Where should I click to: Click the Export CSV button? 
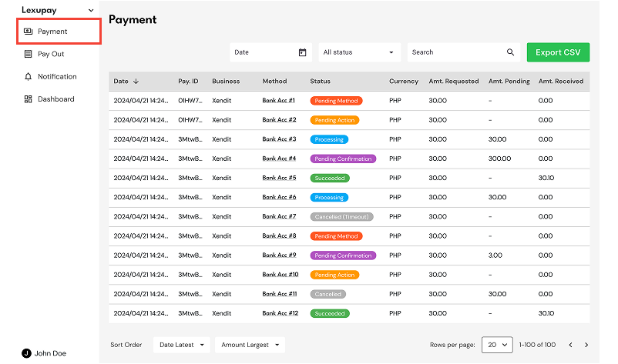point(558,52)
